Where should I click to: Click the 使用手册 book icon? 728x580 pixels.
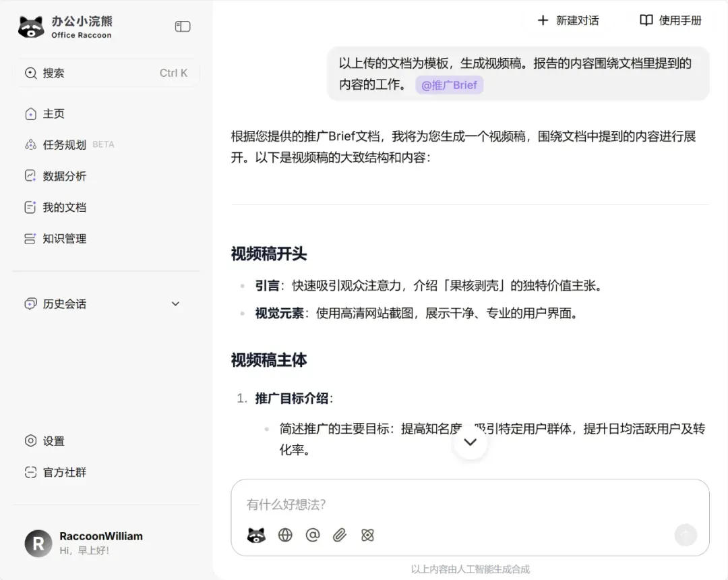click(646, 20)
